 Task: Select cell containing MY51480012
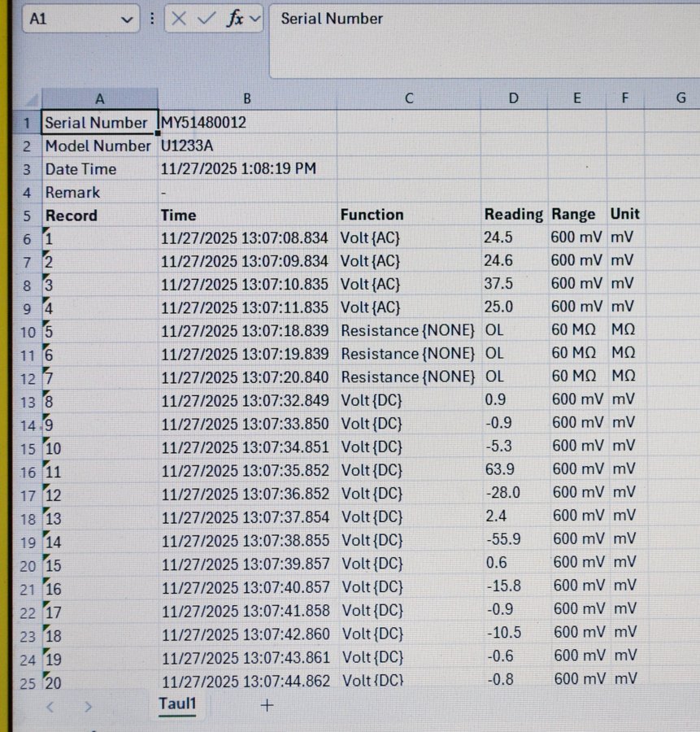click(x=247, y=123)
